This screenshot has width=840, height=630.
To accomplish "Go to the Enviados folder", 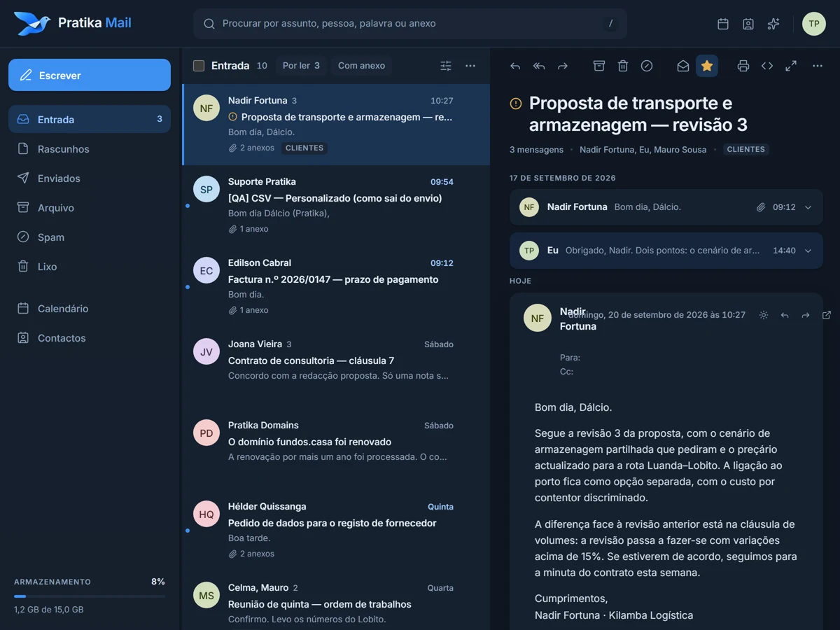I will 90,178.
